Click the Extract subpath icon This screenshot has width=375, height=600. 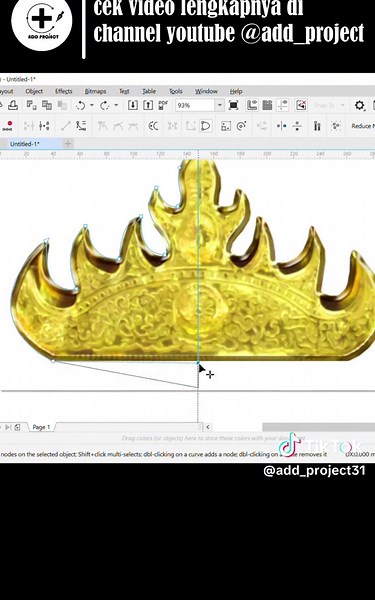coord(173,126)
